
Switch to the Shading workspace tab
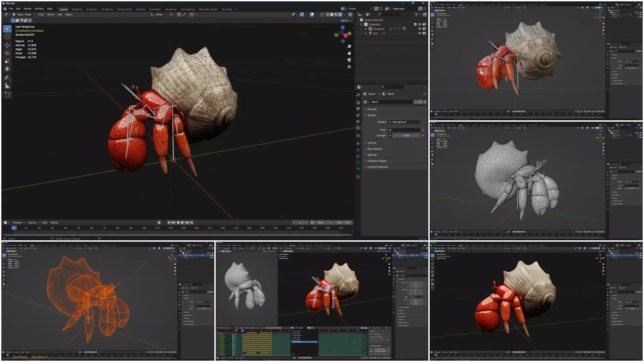[141, 9]
